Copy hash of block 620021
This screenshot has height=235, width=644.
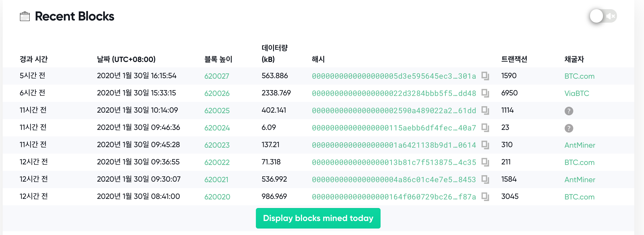[485, 179]
